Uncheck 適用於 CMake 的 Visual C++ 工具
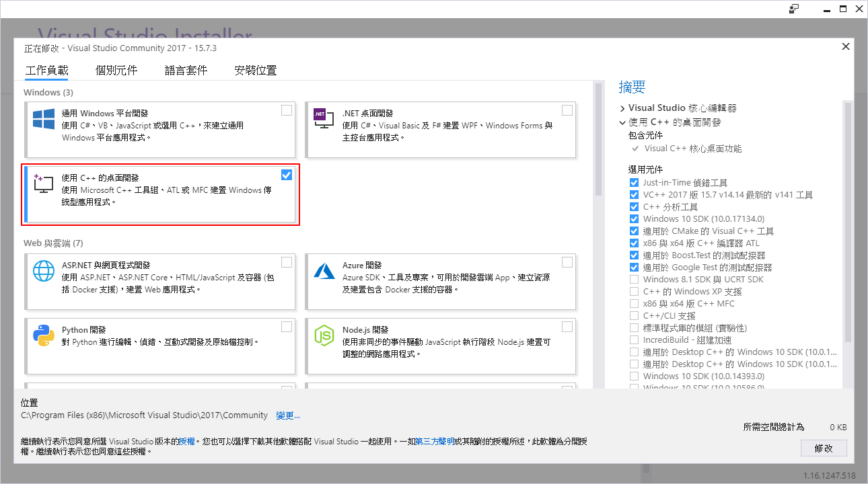Viewport: 868px width, 484px height. [634, 231]
